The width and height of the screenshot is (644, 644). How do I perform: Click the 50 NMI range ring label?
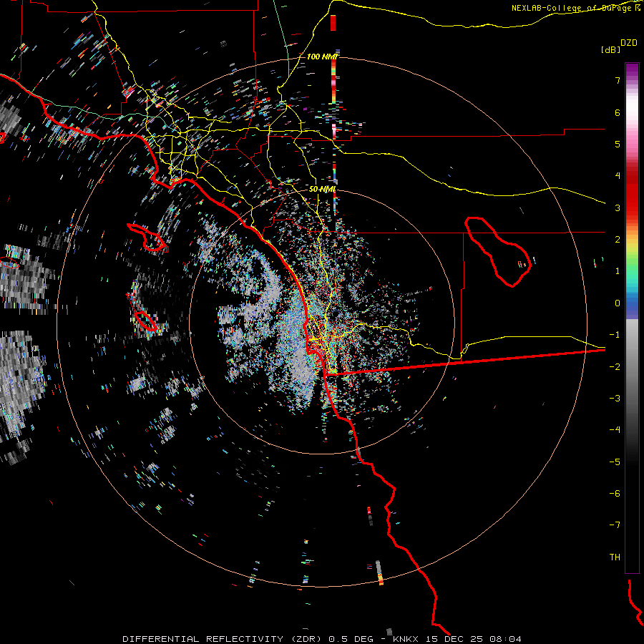tap(323, 190)
